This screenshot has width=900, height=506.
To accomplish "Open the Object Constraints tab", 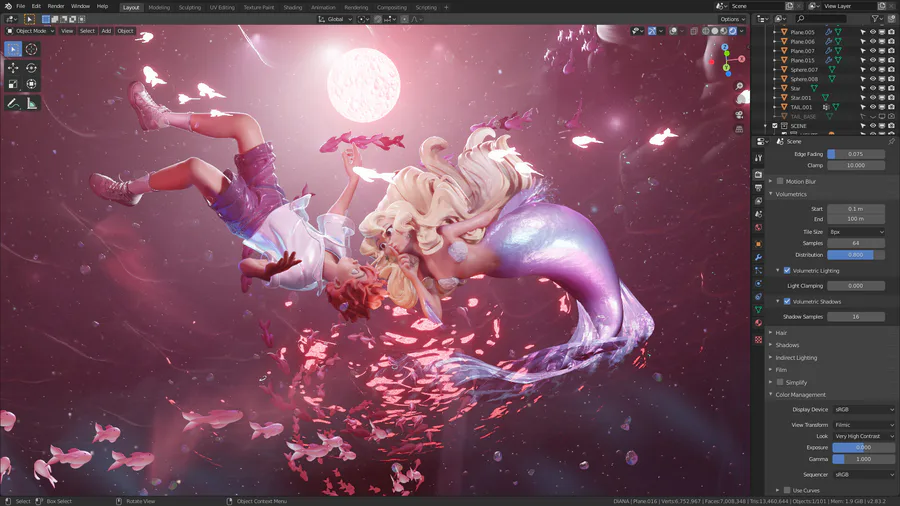I will click(x=758, y=297).
